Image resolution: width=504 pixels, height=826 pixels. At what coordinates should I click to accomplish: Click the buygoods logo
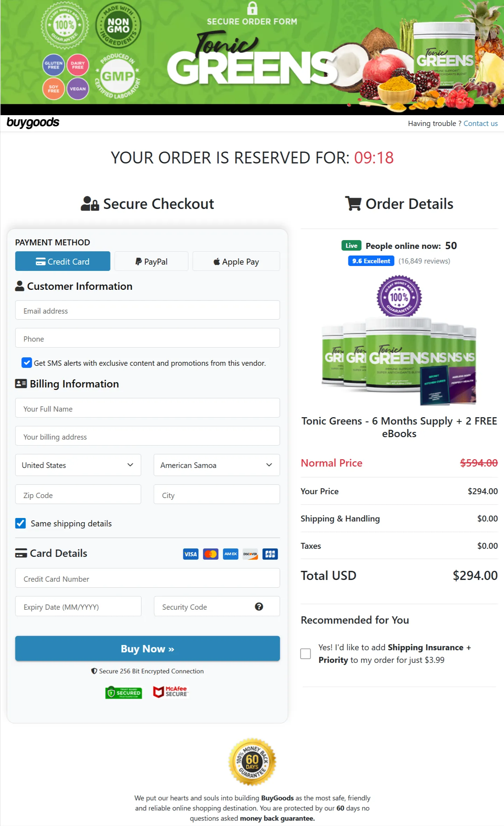(33, 122)
